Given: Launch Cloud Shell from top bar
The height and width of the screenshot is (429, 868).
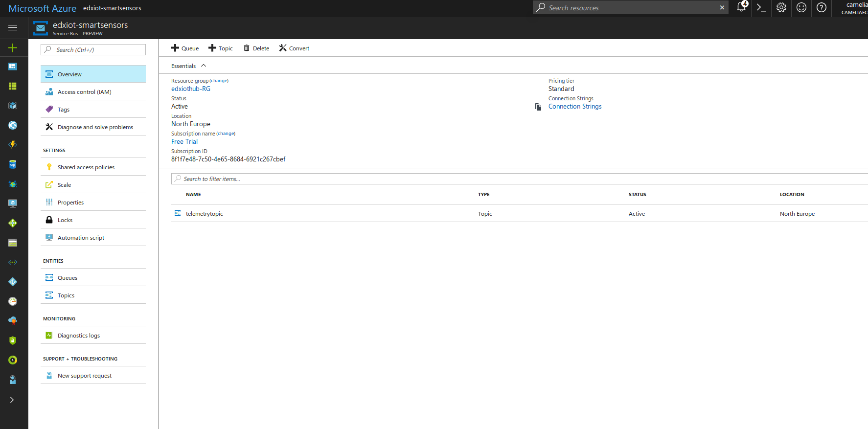Looking at the screenshot, I should click(761, 7).
